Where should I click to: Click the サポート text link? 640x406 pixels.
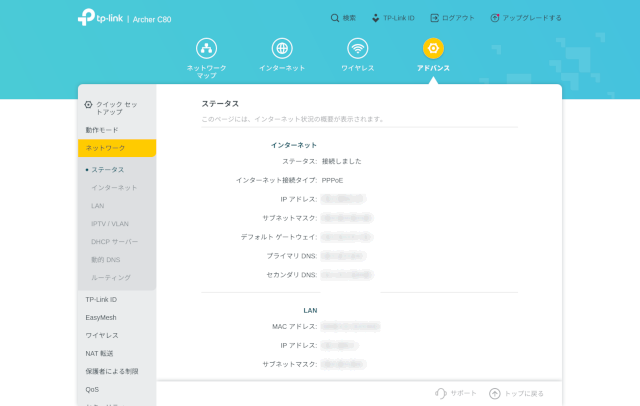pyautogui.click(x=463, y=393)
